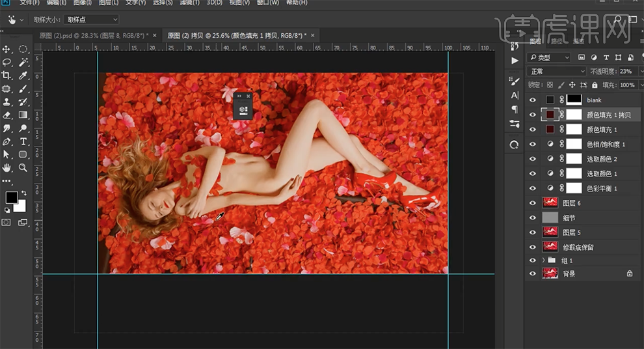Select the Magic Wand tool
Screen dimensions: 644x349
click(x=23, y=63)
